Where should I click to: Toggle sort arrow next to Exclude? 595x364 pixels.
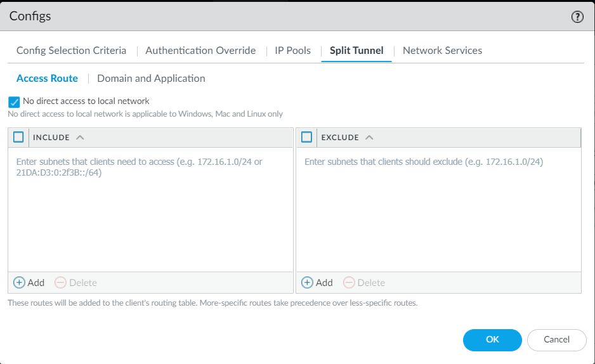369,137
